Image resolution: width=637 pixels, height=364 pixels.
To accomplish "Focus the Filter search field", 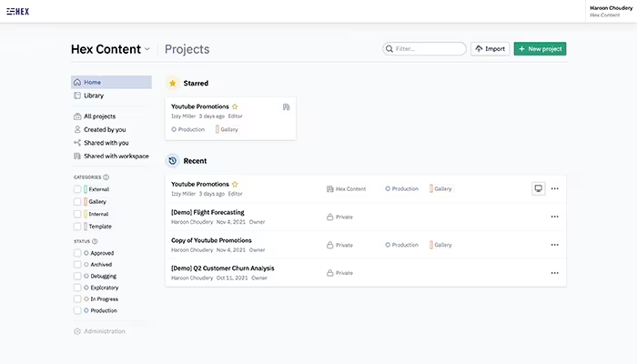I will tap(424, 49).
